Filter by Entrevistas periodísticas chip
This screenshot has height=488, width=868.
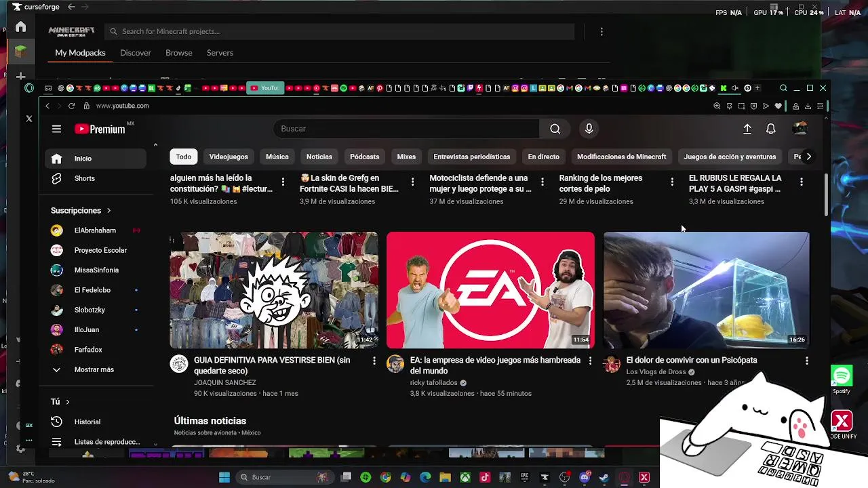[x=471, y=157]
